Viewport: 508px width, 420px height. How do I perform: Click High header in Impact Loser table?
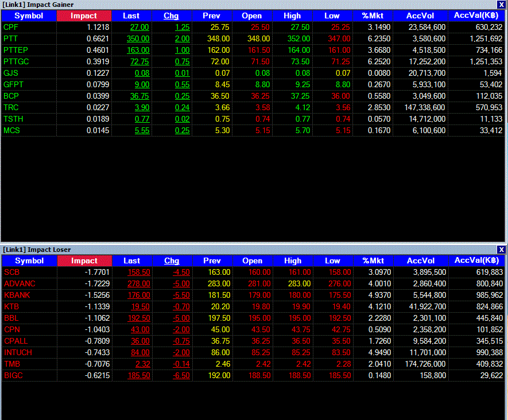coord(293,260)
